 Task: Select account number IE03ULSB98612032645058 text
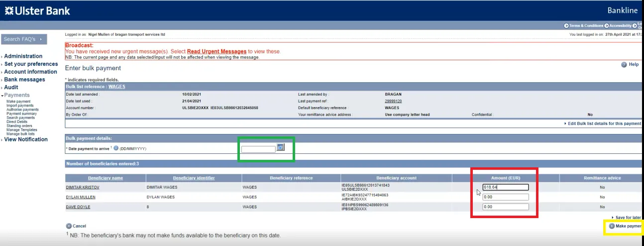234,108
